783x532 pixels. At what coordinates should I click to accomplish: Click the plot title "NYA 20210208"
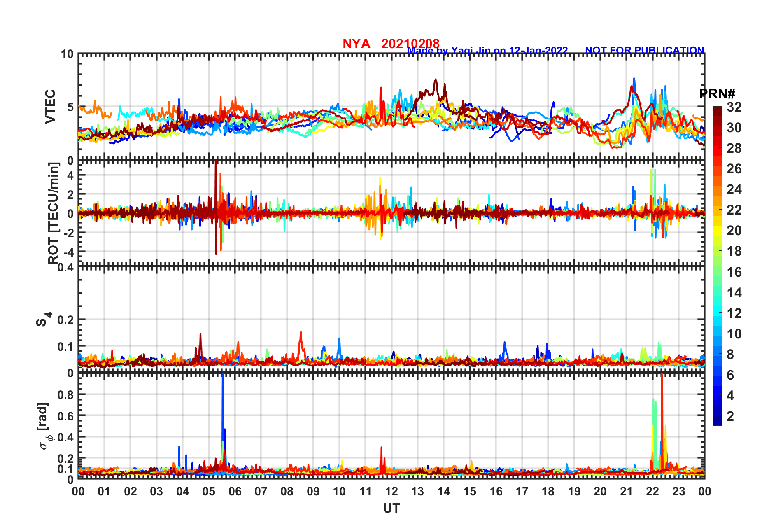(x=391, y=44)
